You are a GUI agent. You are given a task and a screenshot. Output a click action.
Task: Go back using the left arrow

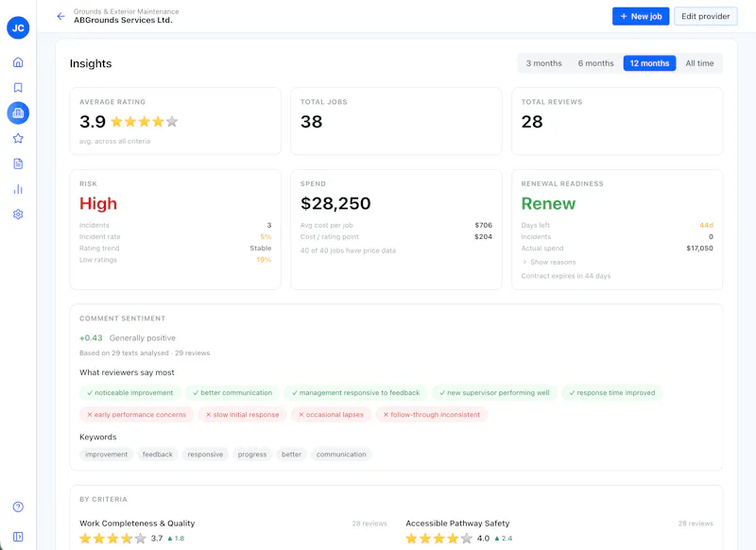[60, 16]
